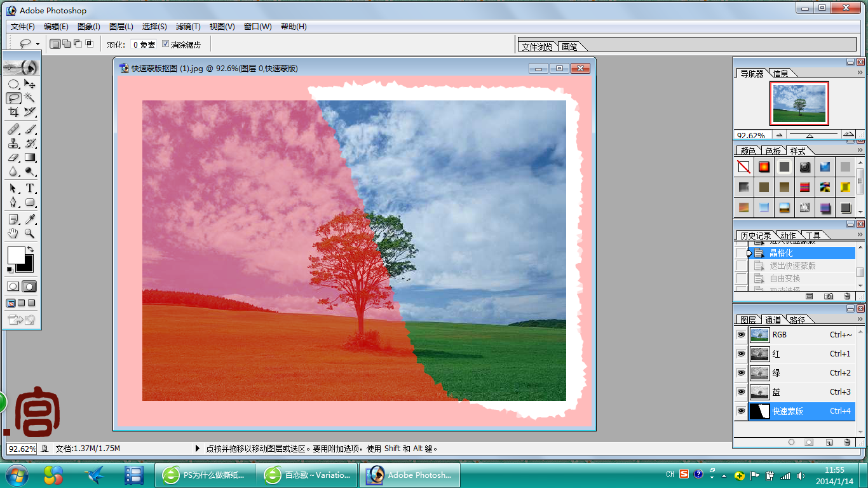Click the foreground color swatch
The image size is (868, 488).
pyautogui.click(x=16, y=256)
